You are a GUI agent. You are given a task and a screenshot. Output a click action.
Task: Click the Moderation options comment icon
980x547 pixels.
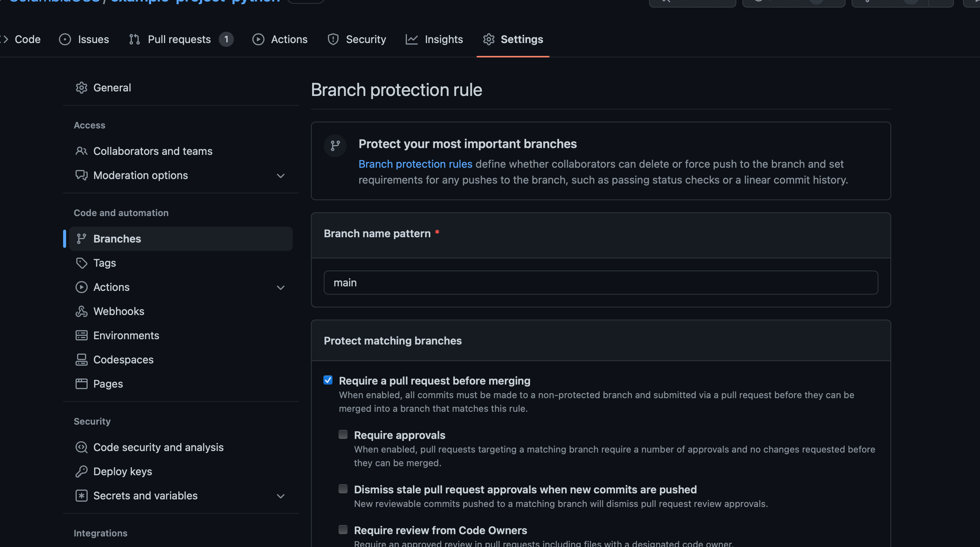(x=81, y=175)
